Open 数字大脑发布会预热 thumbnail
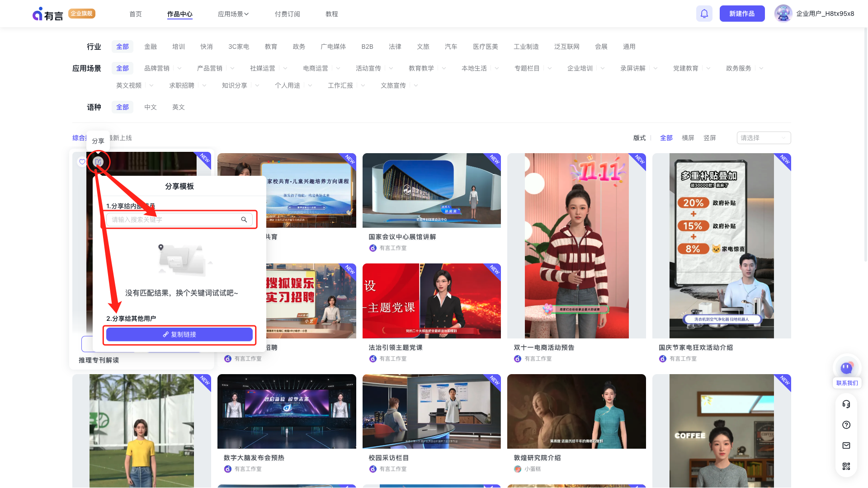 click(287, 411)
